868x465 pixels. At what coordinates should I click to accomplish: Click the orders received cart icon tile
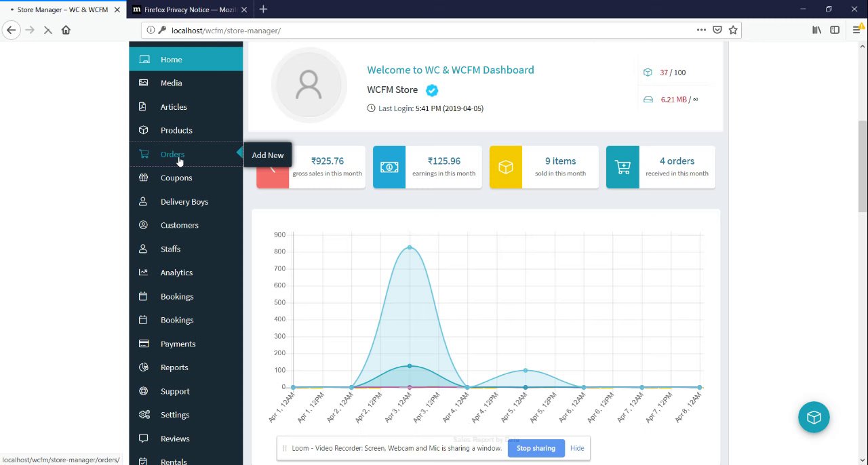pos(623,167)
